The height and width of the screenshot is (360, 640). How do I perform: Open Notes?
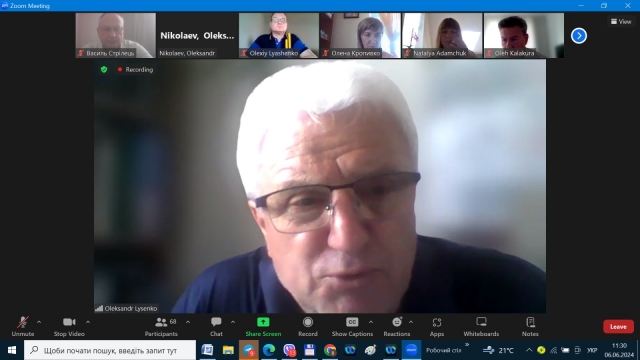tap(530, 327)
